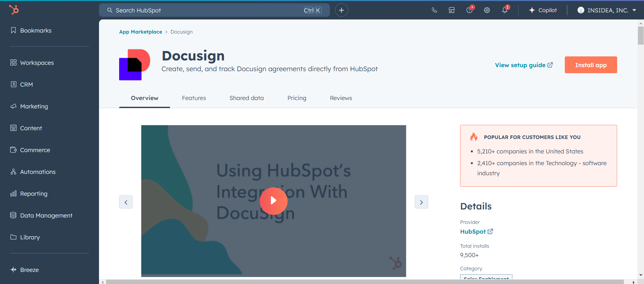Go back to App Marketplace breadcrumb
644x284 pixels.
pos(141,32)
